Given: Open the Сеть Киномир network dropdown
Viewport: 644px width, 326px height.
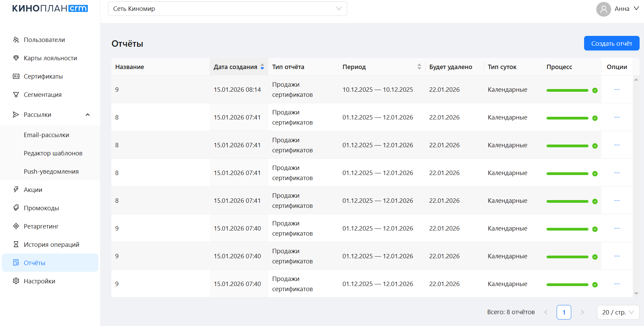Looking at the screenshot, I should click(227, 9).
